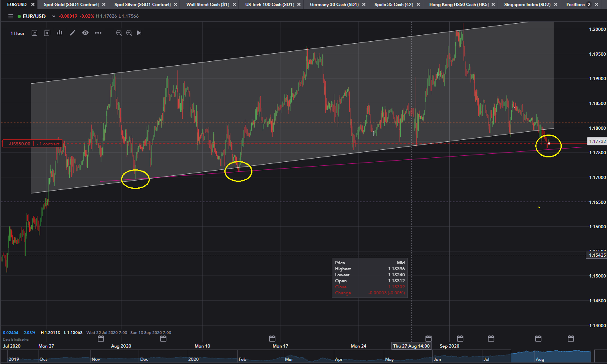Open the Positions tab

coord(575,4)
